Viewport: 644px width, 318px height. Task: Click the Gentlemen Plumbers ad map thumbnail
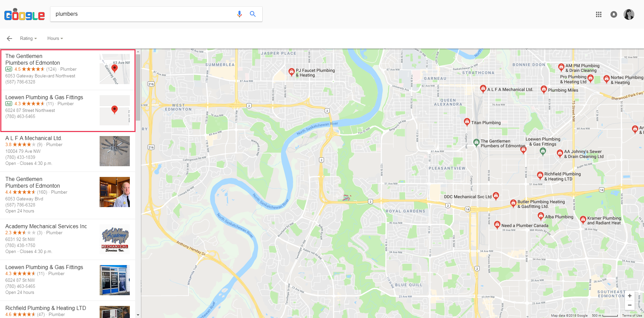tap(115, 69)
